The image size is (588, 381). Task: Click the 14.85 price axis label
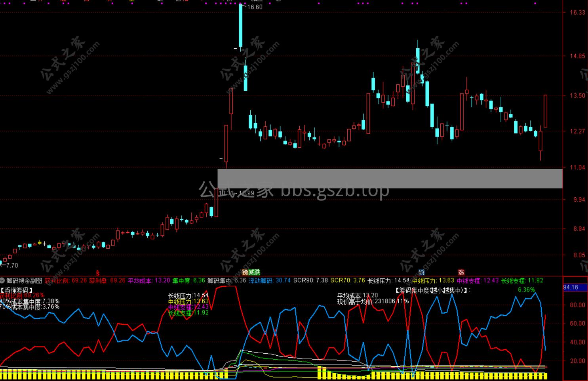click(577, 56)
